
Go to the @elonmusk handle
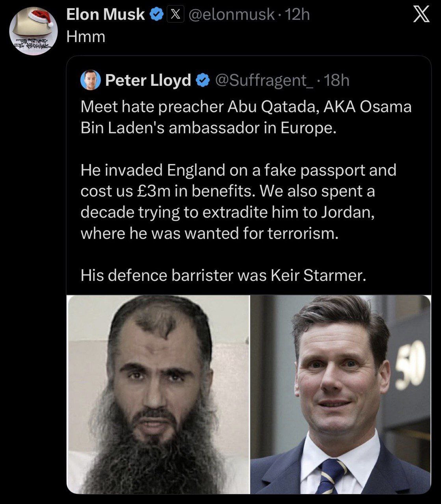[x=231, y=15]
